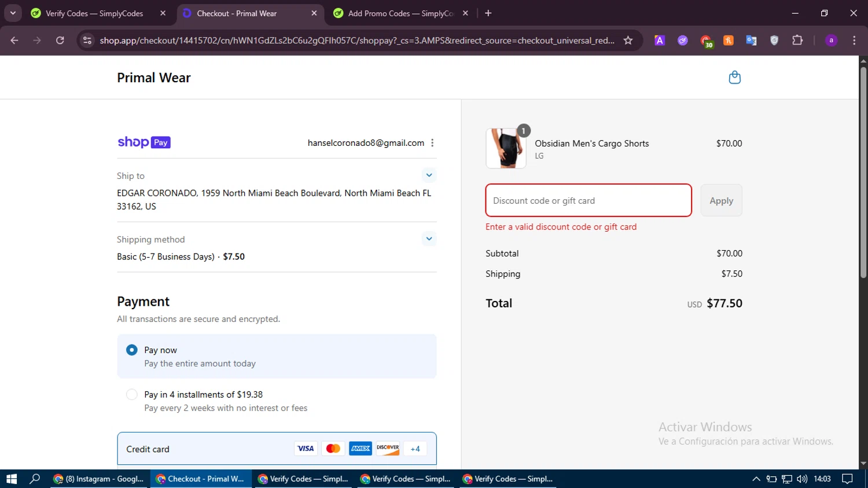The image size is (868, 488).
Task: Click the Mastercard icon
Action: point(333,449)
